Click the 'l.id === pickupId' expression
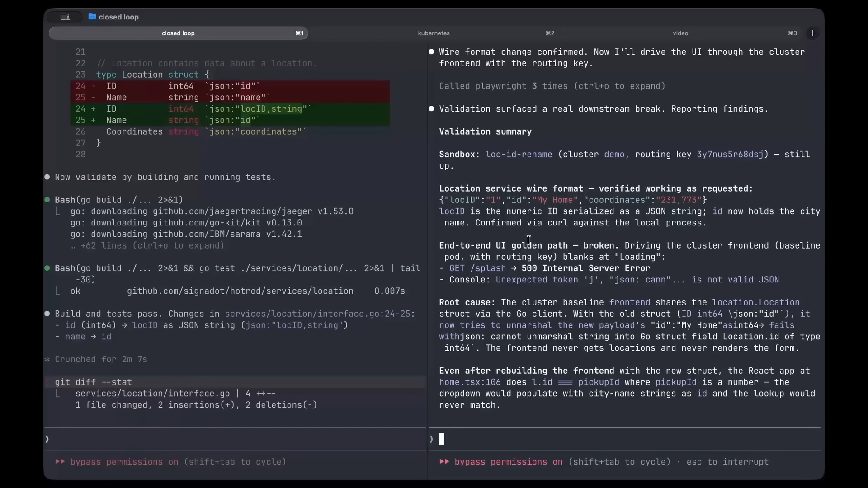Screen dimensions: 868x488 (x=576, y=382)
